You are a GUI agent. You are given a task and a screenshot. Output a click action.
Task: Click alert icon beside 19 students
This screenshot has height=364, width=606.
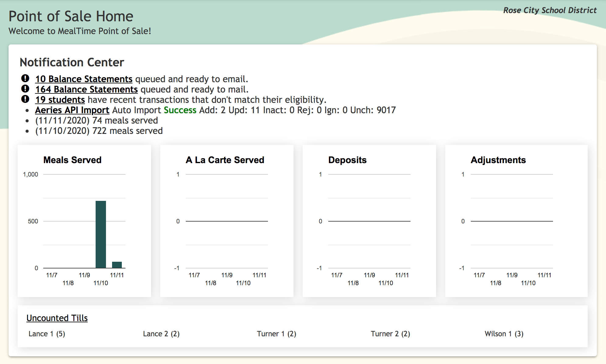(25, 99)
